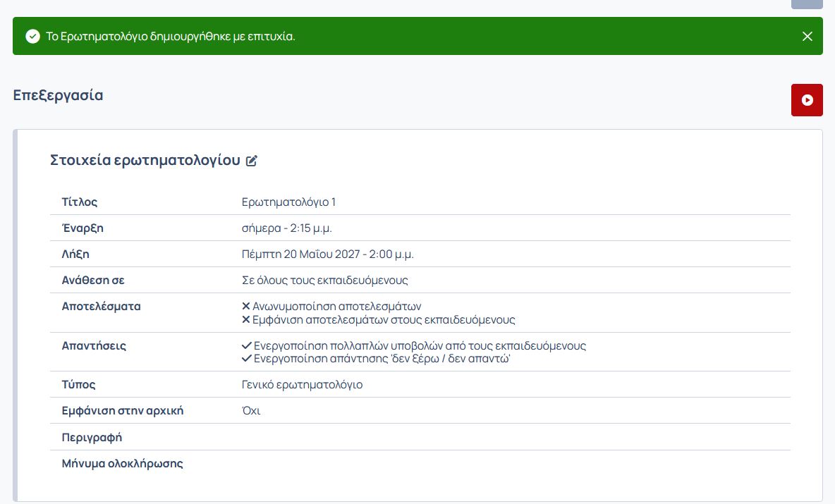Image resolution: width=835 pixels, height=504 pixels.
Task: Click the title value Ερωτηματολόγιο 1
Action: [x=288, y=202]
